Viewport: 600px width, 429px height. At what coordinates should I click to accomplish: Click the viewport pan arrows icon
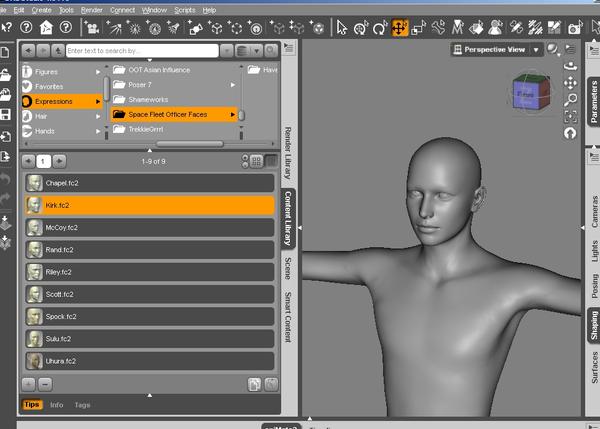[x=570, y=83]
